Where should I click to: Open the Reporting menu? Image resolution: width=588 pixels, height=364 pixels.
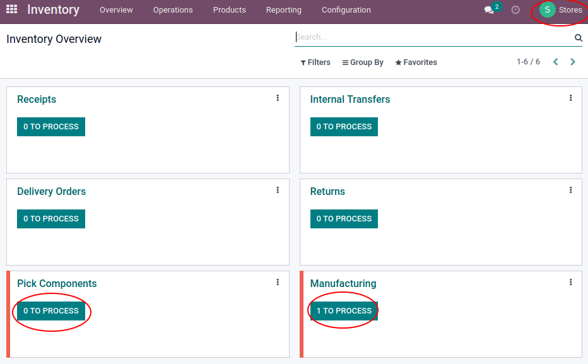point(283,10)
